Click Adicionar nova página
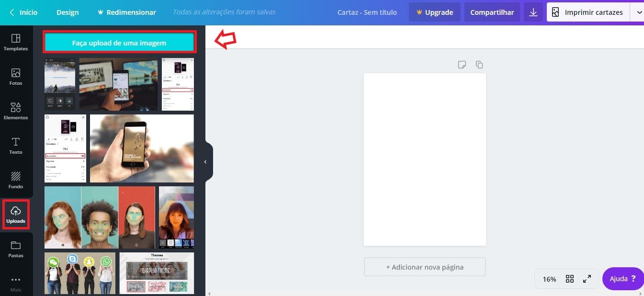The image size is (644, 296). 424,267
